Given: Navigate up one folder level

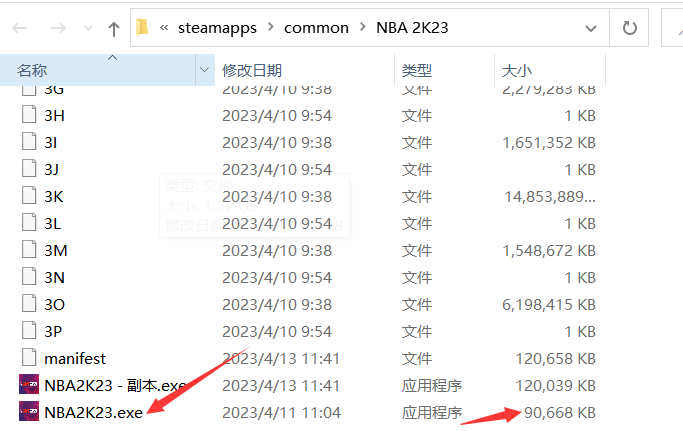Looking at the screenshot, I should pyautogui.click(x=114, y=29).
